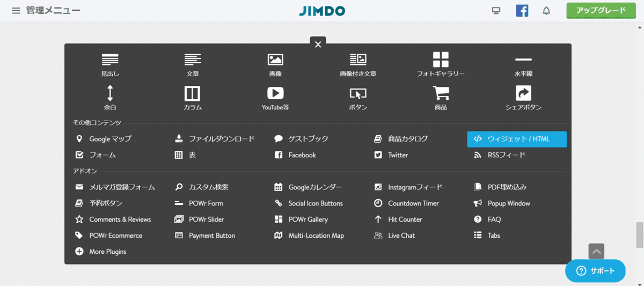Insert 余白 spacing element
Viewport: 644px width, 286px height.
[x=110, y=98]
